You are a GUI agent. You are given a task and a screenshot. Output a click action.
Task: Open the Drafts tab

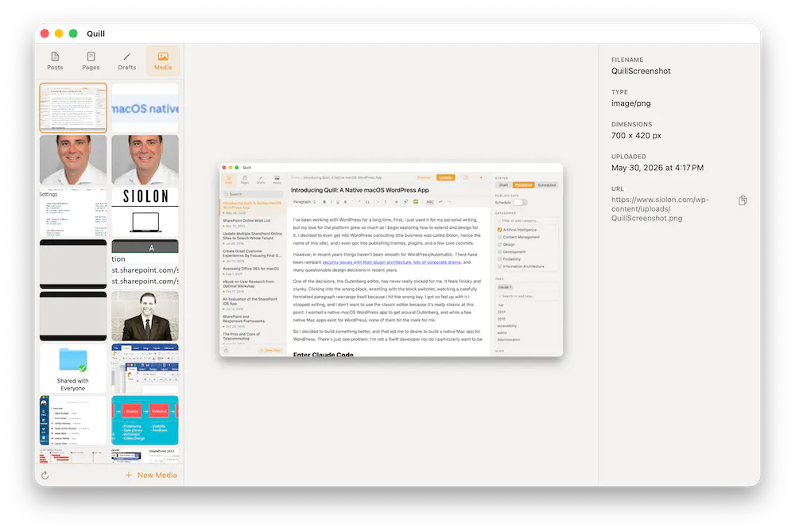click(126, 61)
